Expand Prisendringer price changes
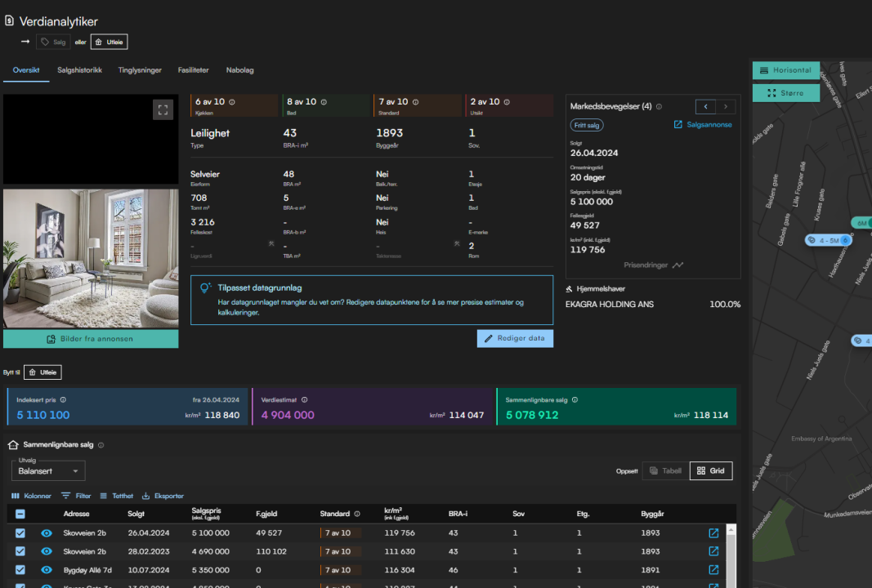This screenshot has height=588, width=872. coord(653,265)
